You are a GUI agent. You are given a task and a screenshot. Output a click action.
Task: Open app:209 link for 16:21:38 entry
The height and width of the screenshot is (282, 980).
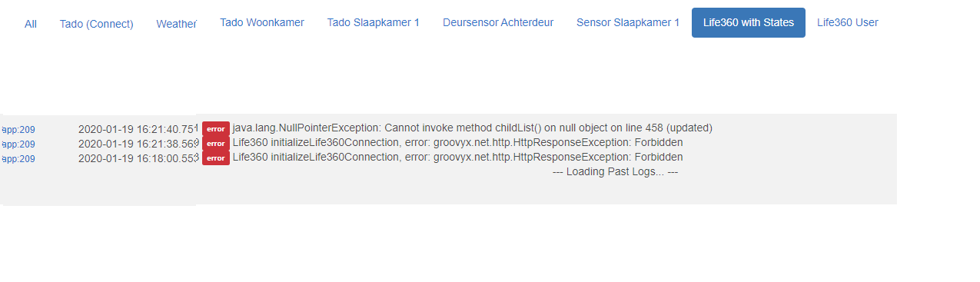pos(18,144)
